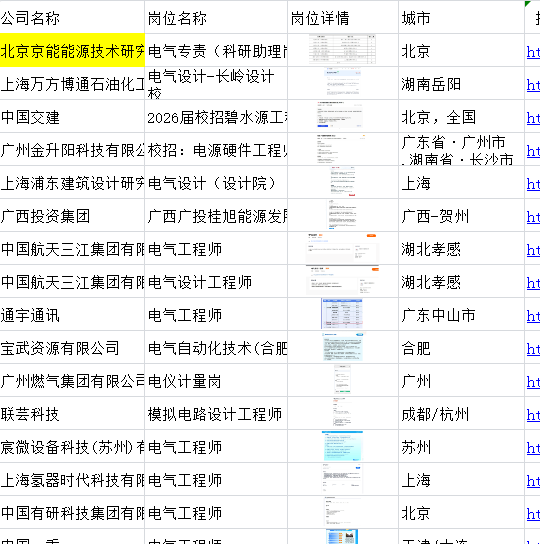
Task: Open the job detail thumbnail in 联芸科技 row
Action: tap(343, 413)
